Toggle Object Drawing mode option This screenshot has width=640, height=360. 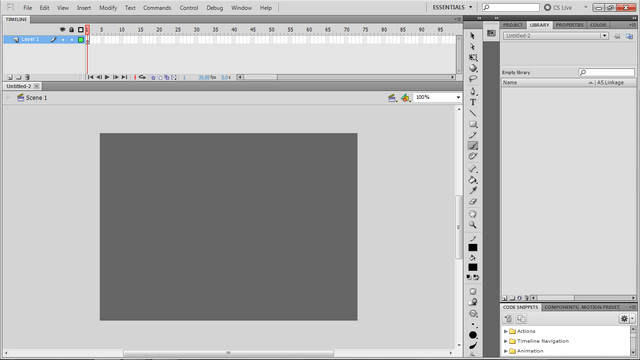click(473, 291)
